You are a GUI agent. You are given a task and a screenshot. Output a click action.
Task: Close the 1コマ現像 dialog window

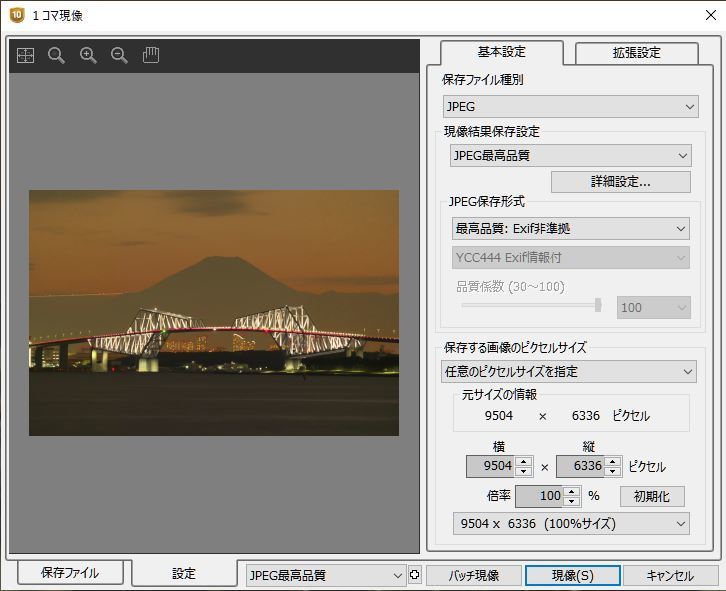[702, 15]
